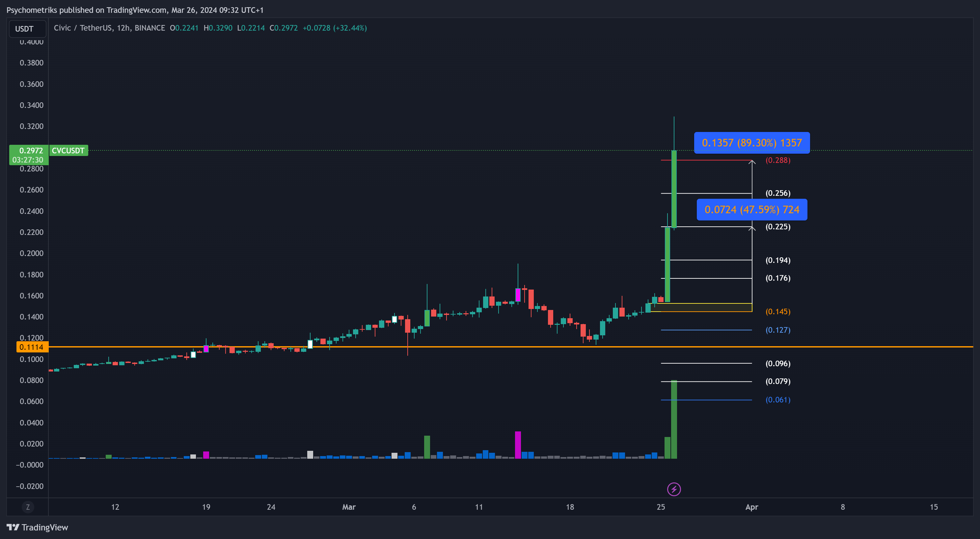Click the blue (0.127) level label
Screen dimensions: 980x539
coord(778,330)
